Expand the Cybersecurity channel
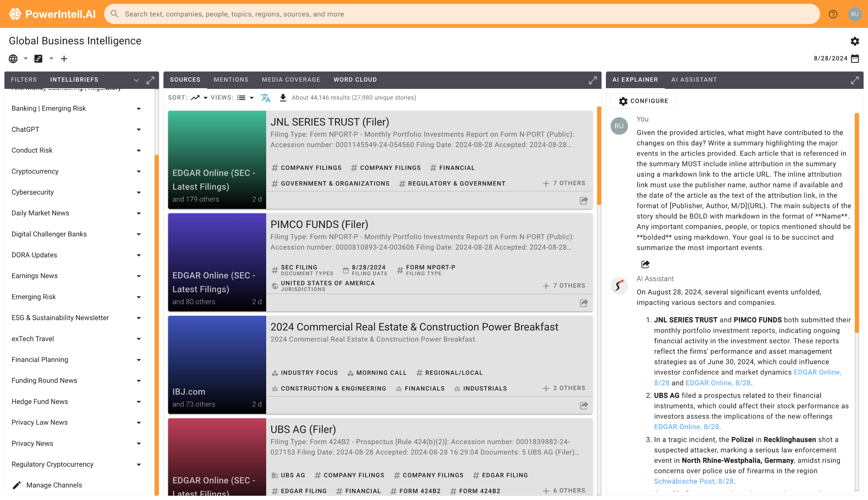Image resolution: width=868 pixels, height=500 pixels. [139, 192]
